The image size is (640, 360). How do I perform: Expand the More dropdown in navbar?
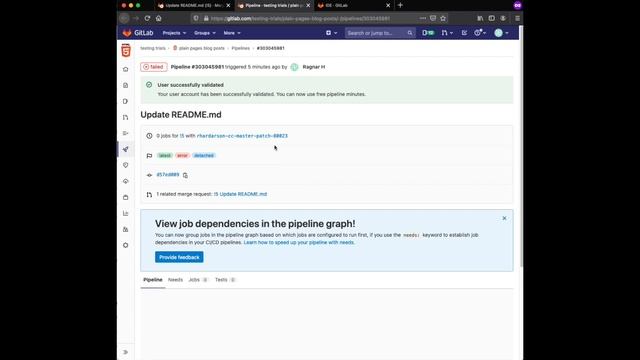[x=232, y=33]
